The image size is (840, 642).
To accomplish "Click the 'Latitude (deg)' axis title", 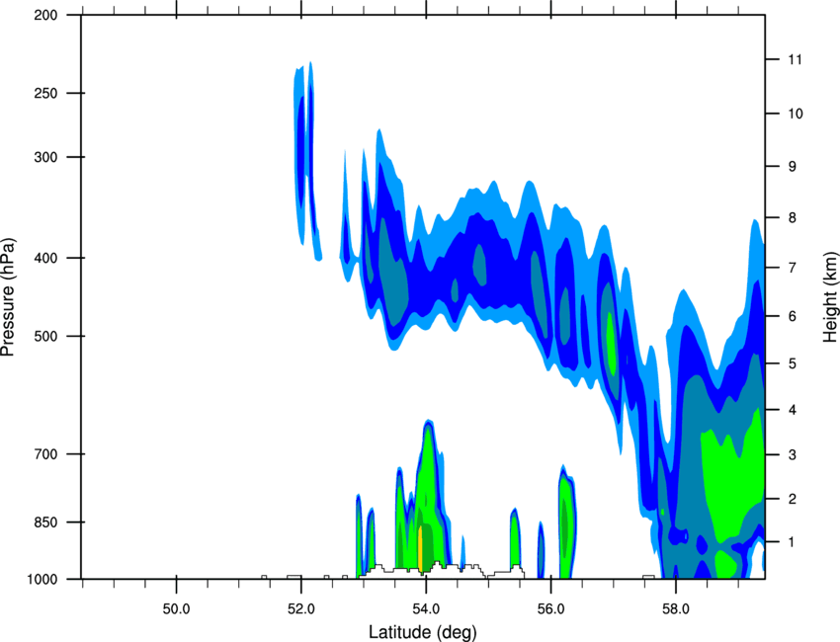I will [422, 632].
